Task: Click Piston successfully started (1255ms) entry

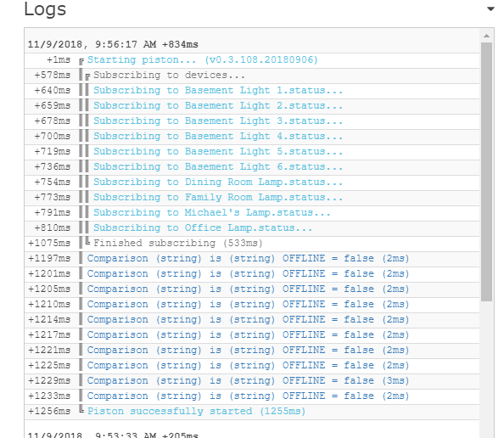Action: 196,412
